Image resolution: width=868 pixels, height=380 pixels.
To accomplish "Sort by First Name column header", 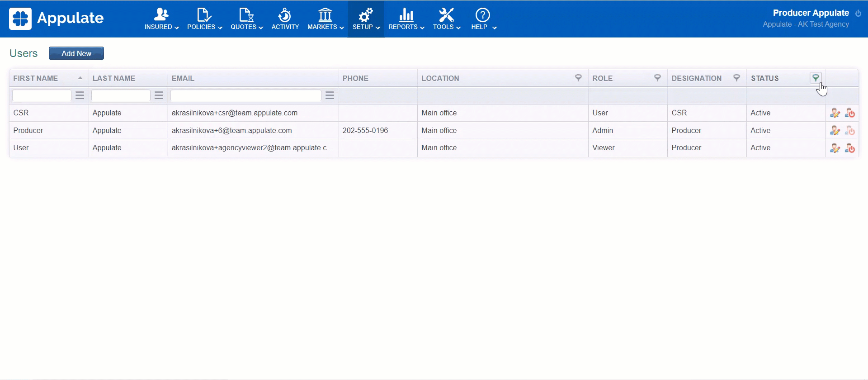I will [36, 78].
